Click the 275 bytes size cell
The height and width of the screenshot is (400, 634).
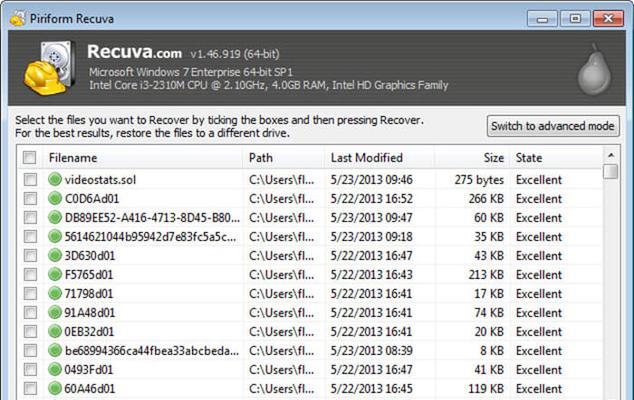tap(479, 180)
